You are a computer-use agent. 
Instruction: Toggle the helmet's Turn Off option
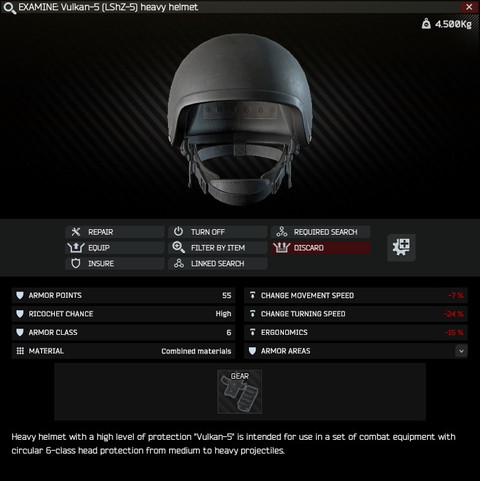tap(218, 232)
